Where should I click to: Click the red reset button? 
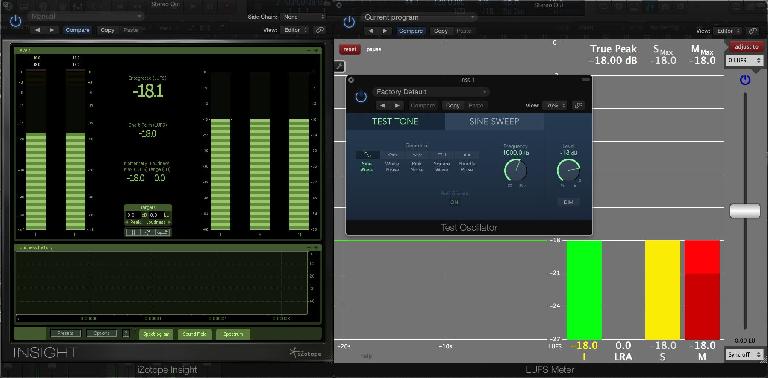tap(350, 49)
